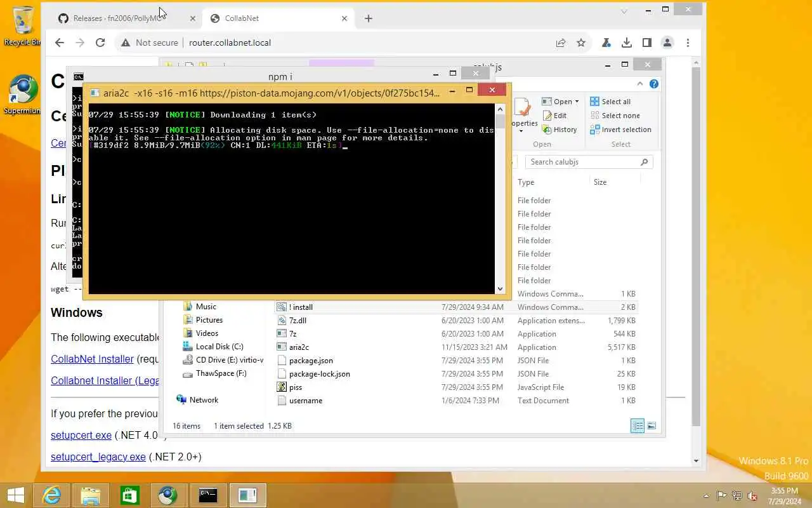
Task: Toggle the browser side panel icon
Action: click(647, 43)
